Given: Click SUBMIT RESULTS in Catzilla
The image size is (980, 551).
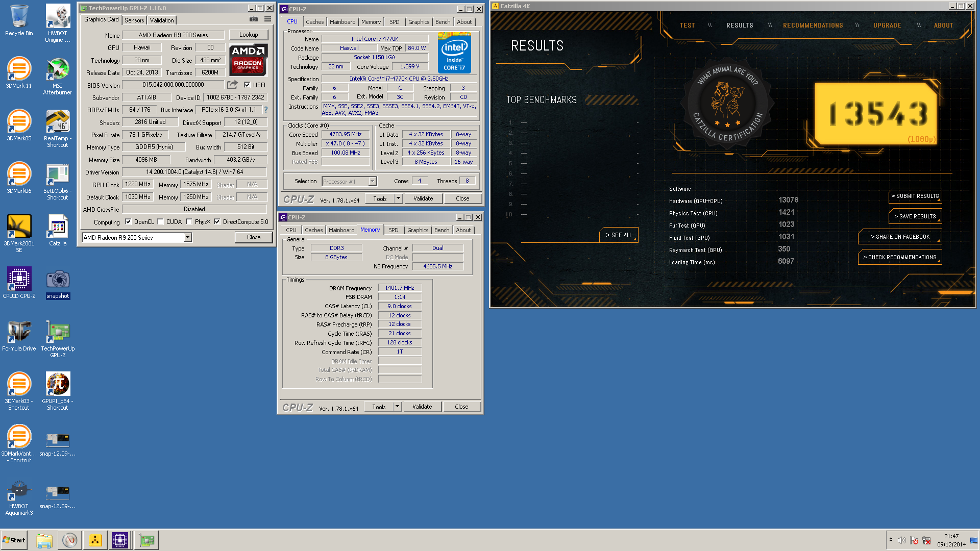Looking at the screenshot, I should pyautogui.click(x=915, y=196).
